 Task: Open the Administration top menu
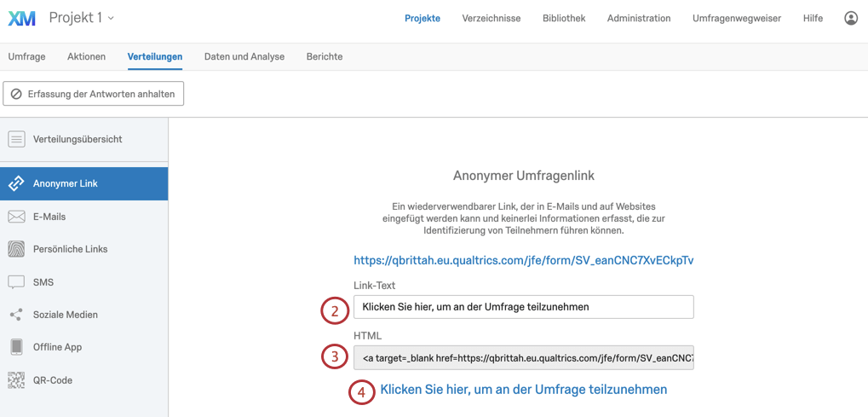tap(639, 18)
